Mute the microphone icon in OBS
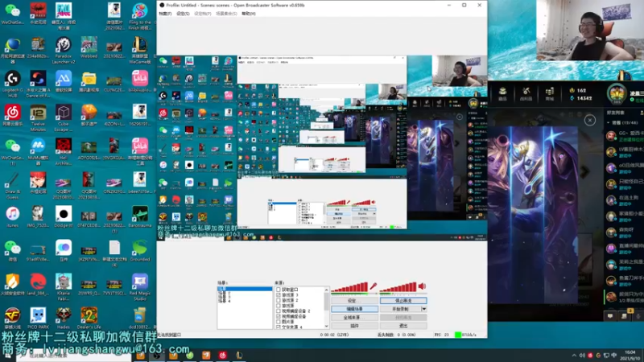 coord(373,286)
